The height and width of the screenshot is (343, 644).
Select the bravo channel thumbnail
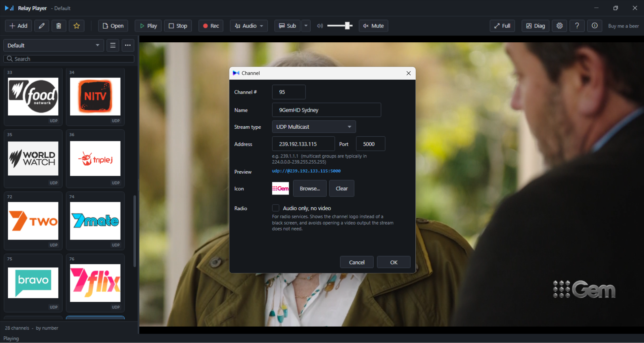coord(33,283)
